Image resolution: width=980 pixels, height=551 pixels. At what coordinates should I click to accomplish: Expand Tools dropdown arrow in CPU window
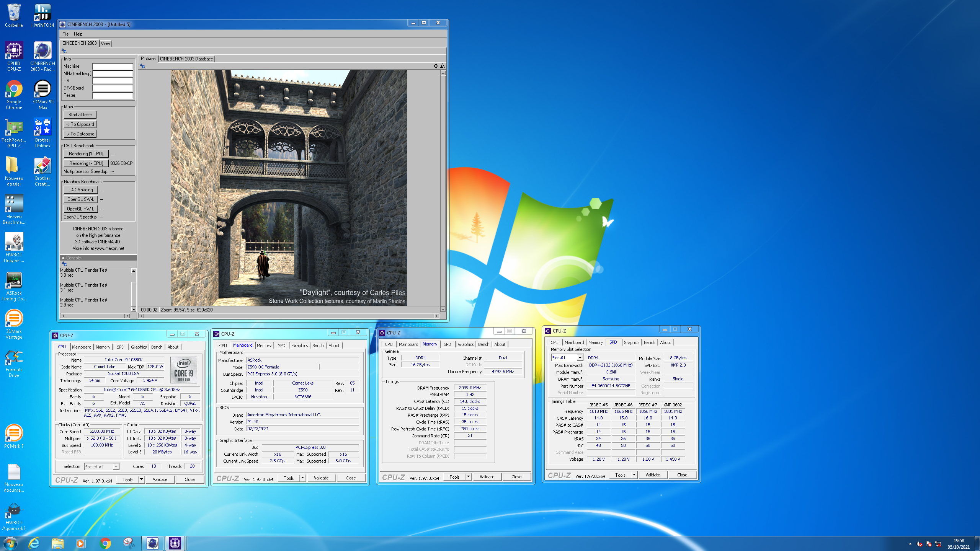141,479
